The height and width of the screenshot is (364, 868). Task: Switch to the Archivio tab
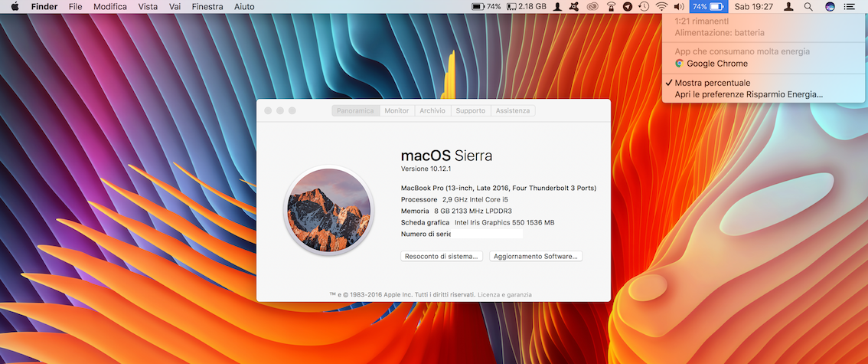coord(432,111)
